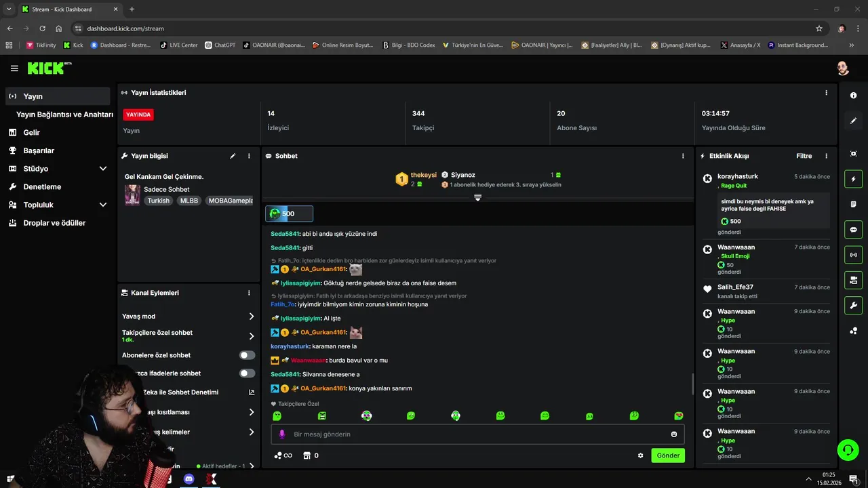Viewport: 868px width, 488px height.
Task: Click the Kick logo in the header
Action: pos(49,68)
